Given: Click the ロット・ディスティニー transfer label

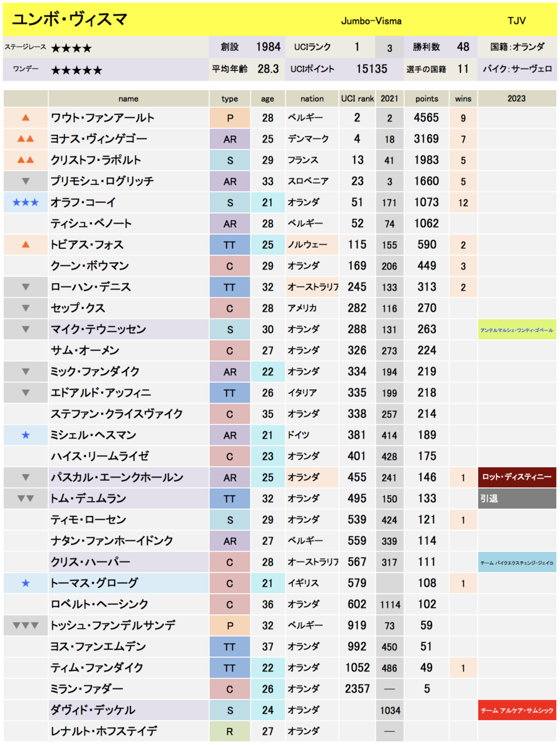Looking at the screenshot, I should tap(517, 477).
